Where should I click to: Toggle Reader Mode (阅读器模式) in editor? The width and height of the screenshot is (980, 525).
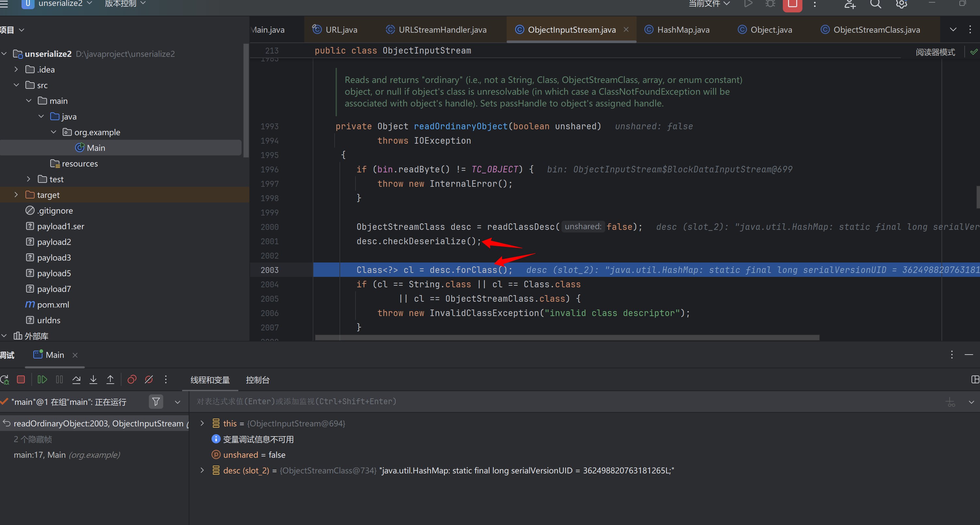coord(935,52)
